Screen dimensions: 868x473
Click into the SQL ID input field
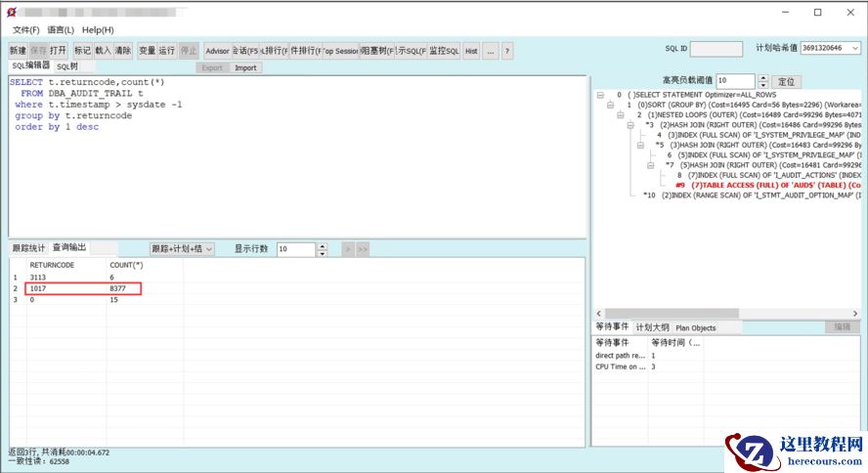coord(716,49)
